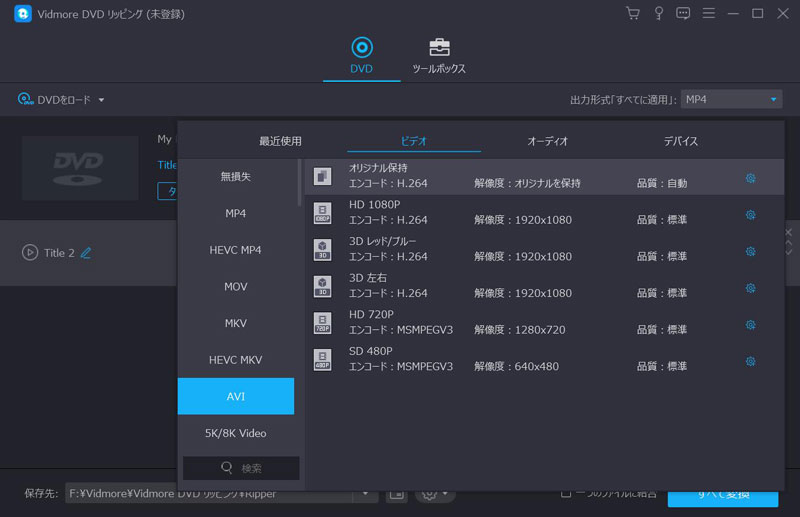Open settings gear for HD 720P preset
Viewport: 800px width, 517px height.
pyautogui.click(x=750, y=325)
